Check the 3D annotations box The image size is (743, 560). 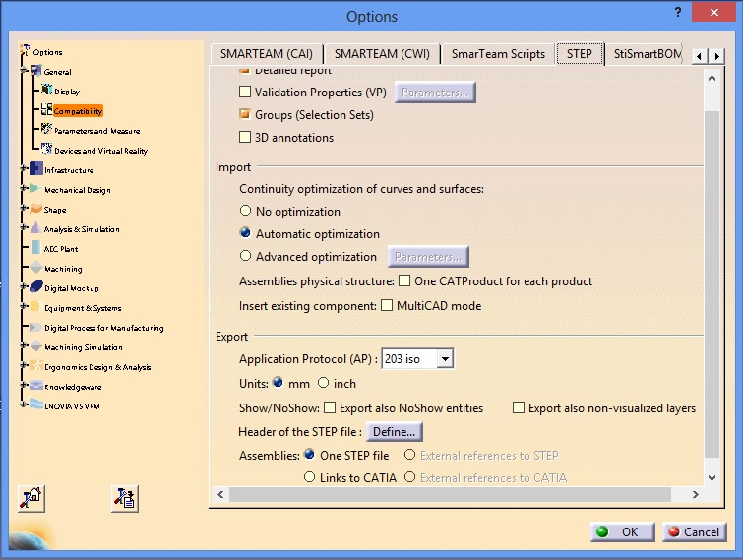pos(245,137)
